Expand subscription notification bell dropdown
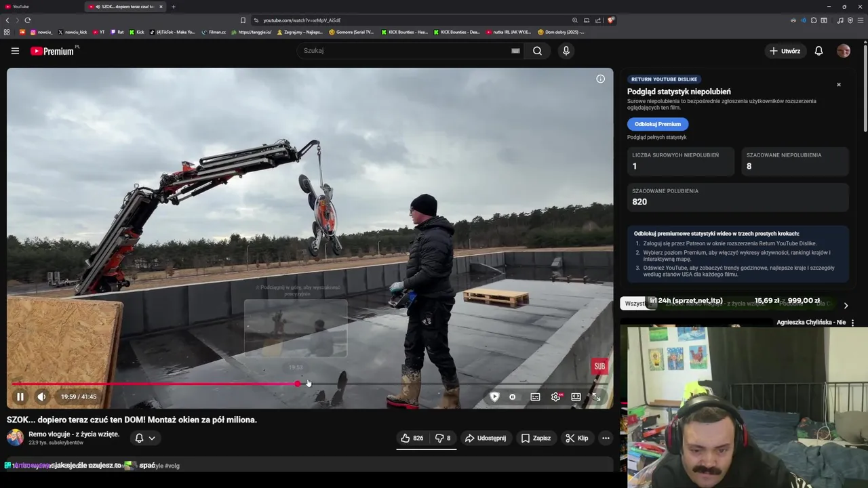This screenshot has height=488, width=868. pyautogui.click(x=145, y=439)
